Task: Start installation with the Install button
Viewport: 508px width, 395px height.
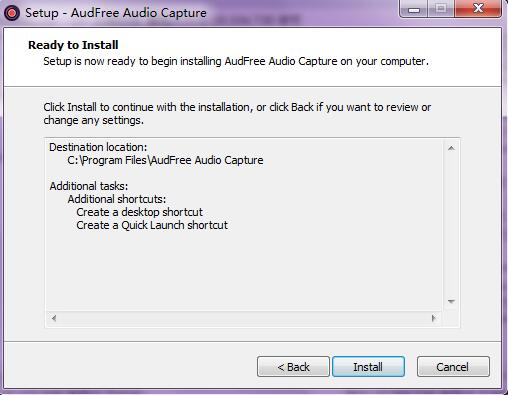Action: click(x=368, y=367)
